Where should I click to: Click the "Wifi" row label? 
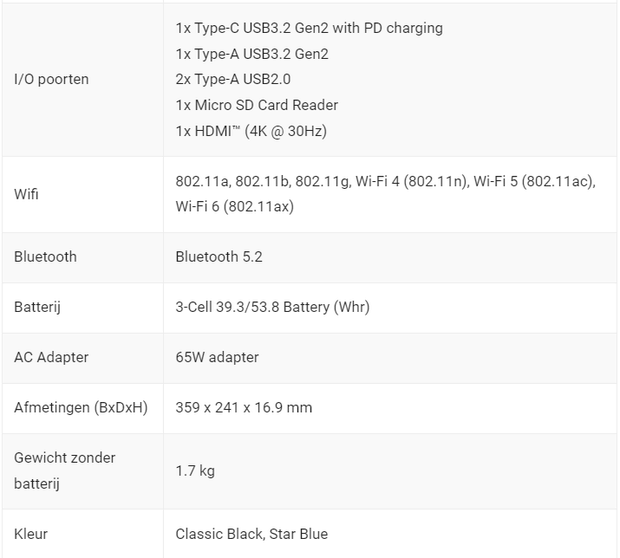coord(28,194)
